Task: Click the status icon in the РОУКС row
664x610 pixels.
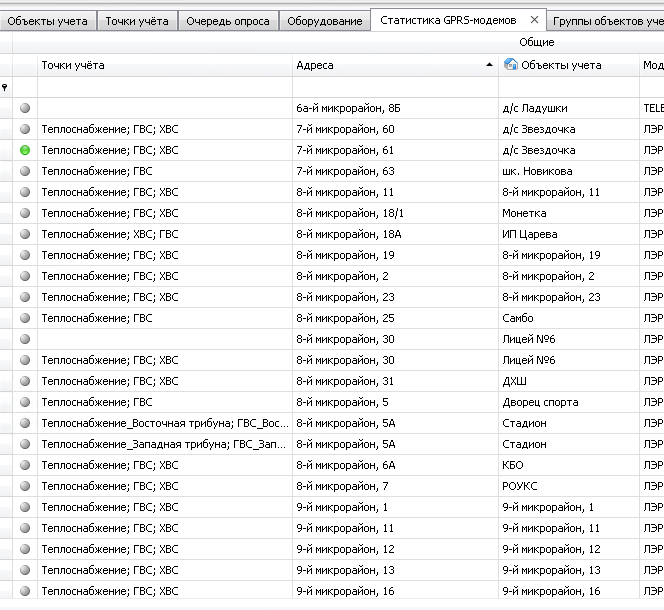Action: [25, 486]
